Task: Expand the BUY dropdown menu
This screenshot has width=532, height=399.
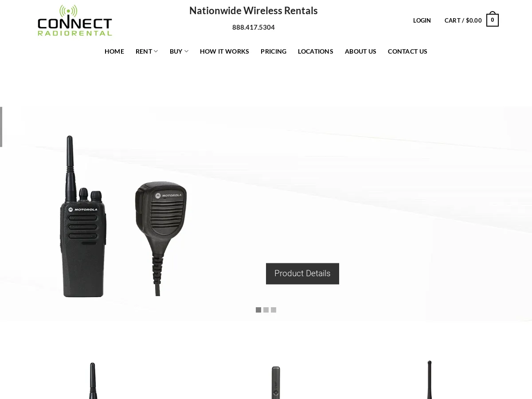Action: (x=179, y=51)
